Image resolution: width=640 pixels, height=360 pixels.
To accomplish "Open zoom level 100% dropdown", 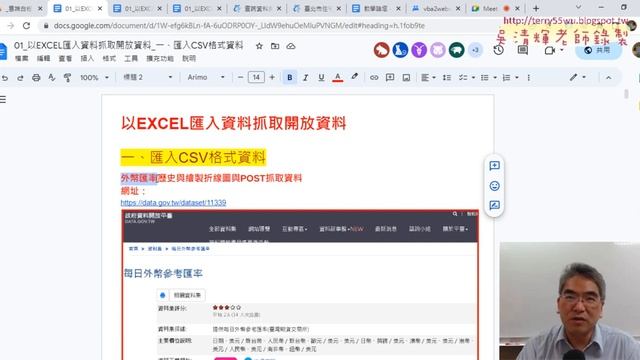I will pos(94,78).
